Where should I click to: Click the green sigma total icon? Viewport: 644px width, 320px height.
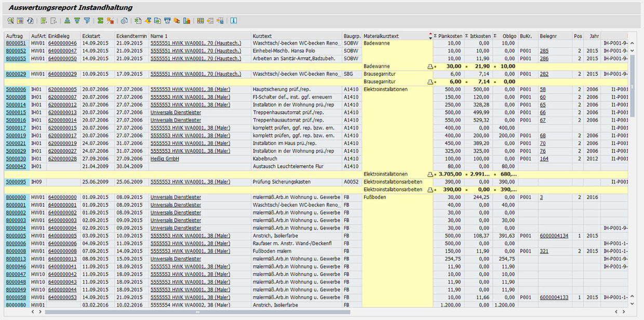tap(100, 21)
